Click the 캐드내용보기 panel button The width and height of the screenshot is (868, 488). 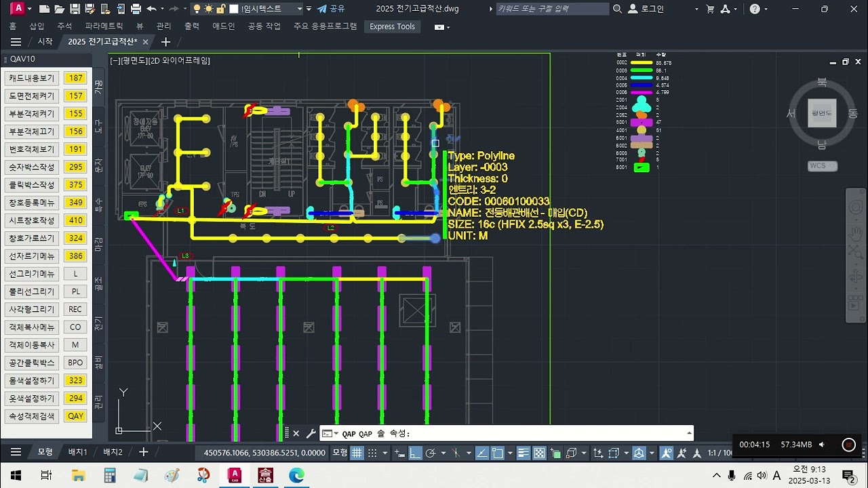click(x=31, y=79)
